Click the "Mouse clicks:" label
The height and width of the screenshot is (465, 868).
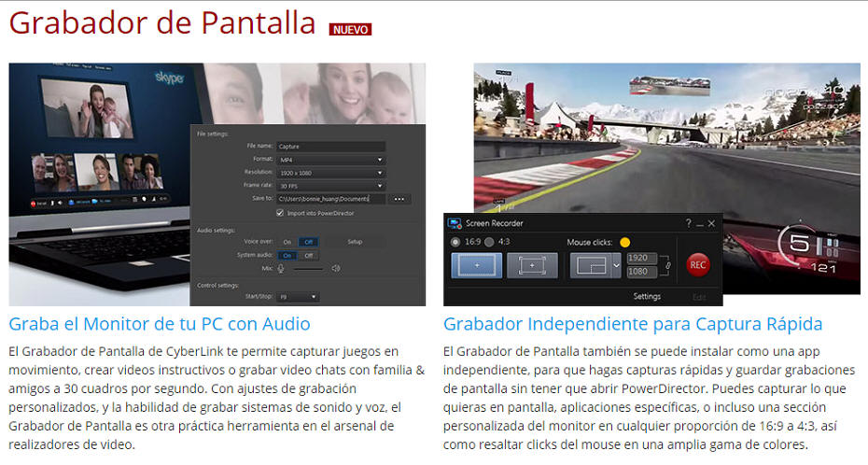(590, 242)
